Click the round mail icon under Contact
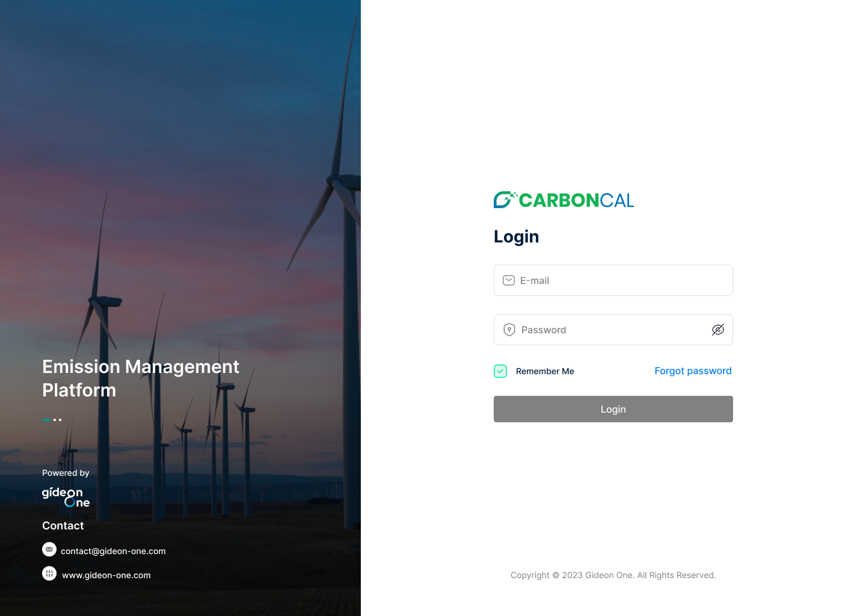 49,550
